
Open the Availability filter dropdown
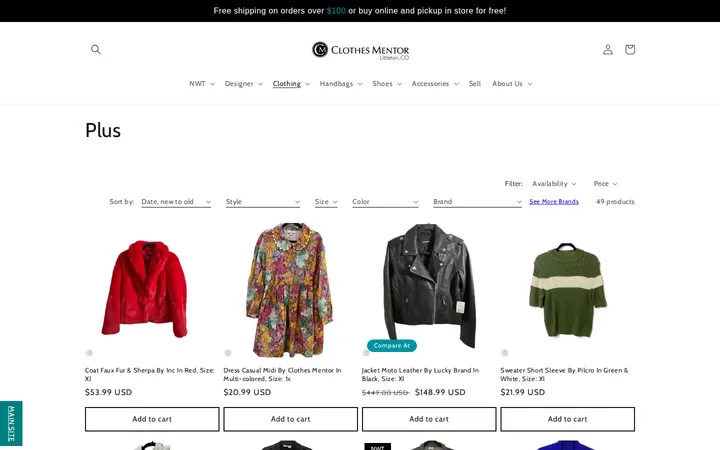[x=554, y=184]
